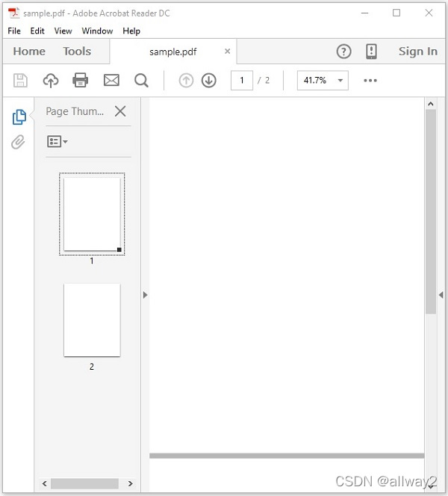This screenshot has height=496, width=448.
Task: Click the Sign In link
Action: [418, 52]
